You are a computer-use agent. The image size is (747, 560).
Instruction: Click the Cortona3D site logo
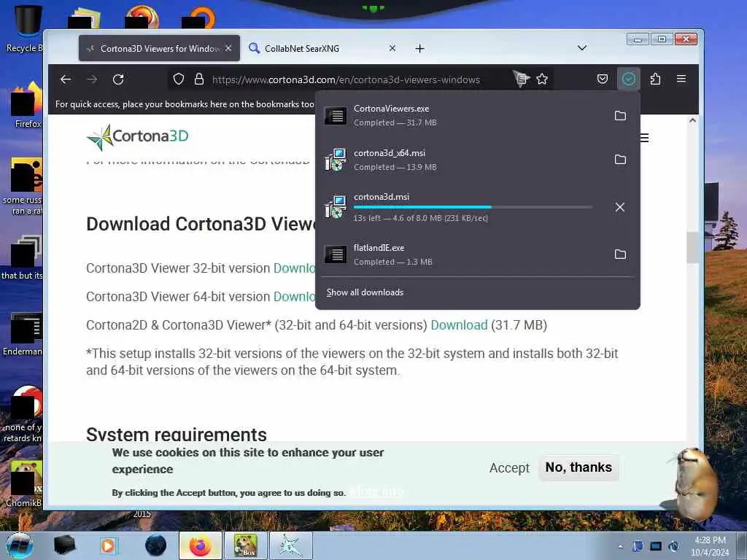(x=138, y=137)
